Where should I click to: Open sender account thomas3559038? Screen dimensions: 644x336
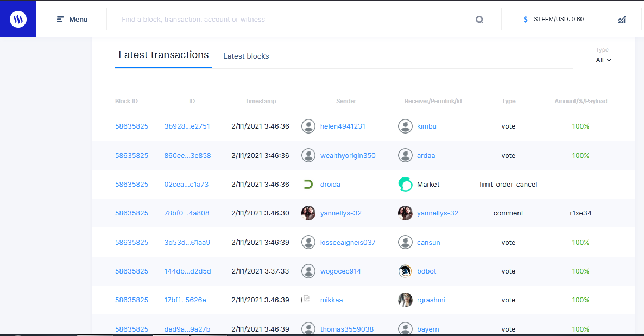(346, 329)
